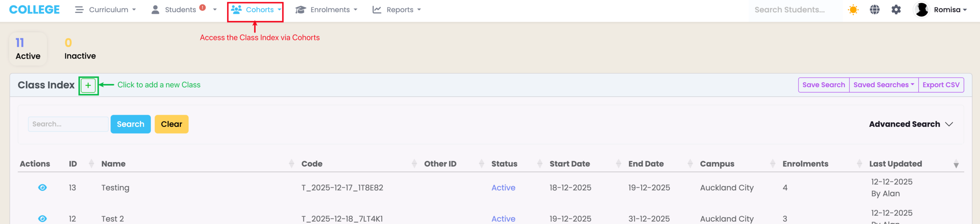The height and width of the screenshot is (224, 980).
Task: Open the Saved Searches dropdown
Action: coord(884,85)
